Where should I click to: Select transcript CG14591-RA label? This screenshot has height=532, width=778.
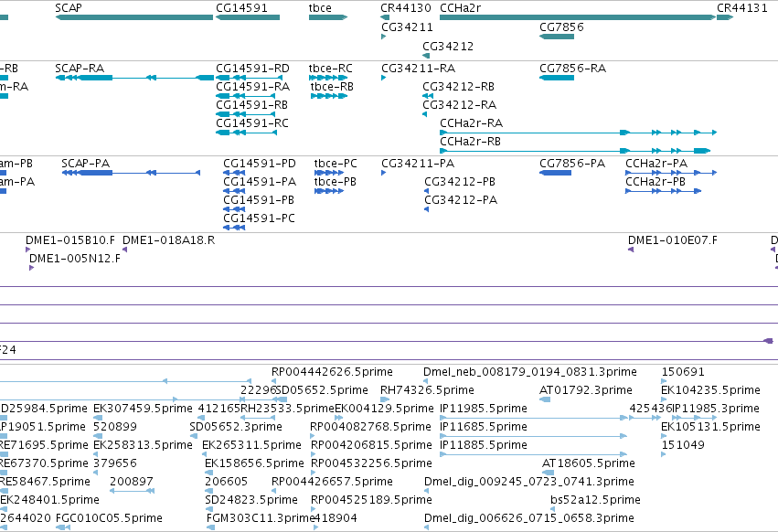click(252, 87)
